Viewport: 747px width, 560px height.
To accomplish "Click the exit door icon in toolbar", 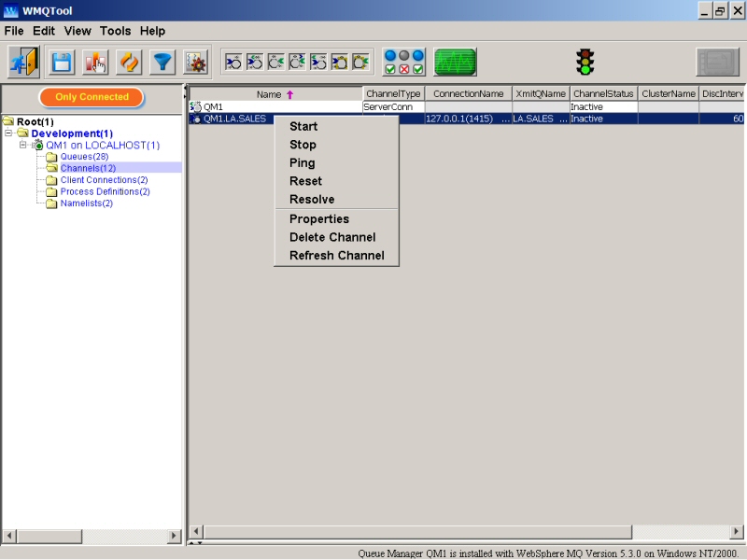I will (23, 62).
